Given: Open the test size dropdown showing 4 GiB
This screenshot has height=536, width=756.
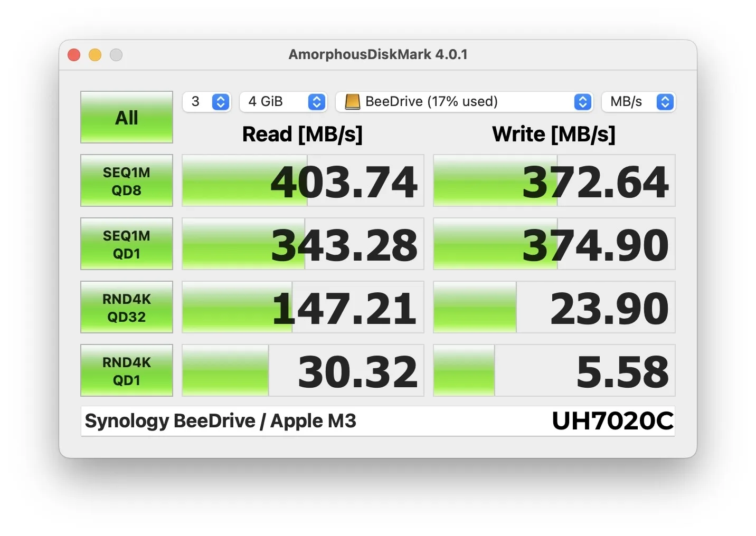Looking at the screenshot, I should (283, 101).
